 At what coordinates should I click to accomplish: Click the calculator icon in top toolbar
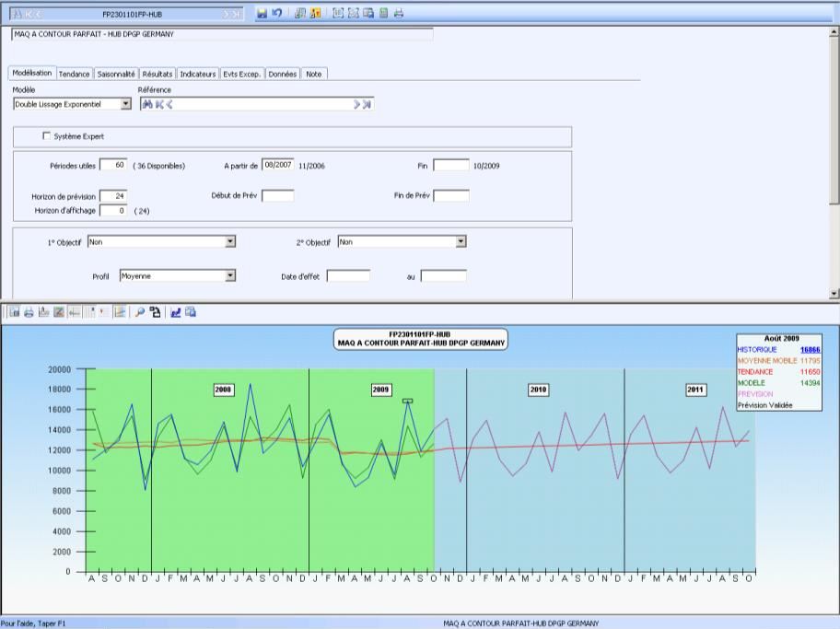(x=383, y=14)
